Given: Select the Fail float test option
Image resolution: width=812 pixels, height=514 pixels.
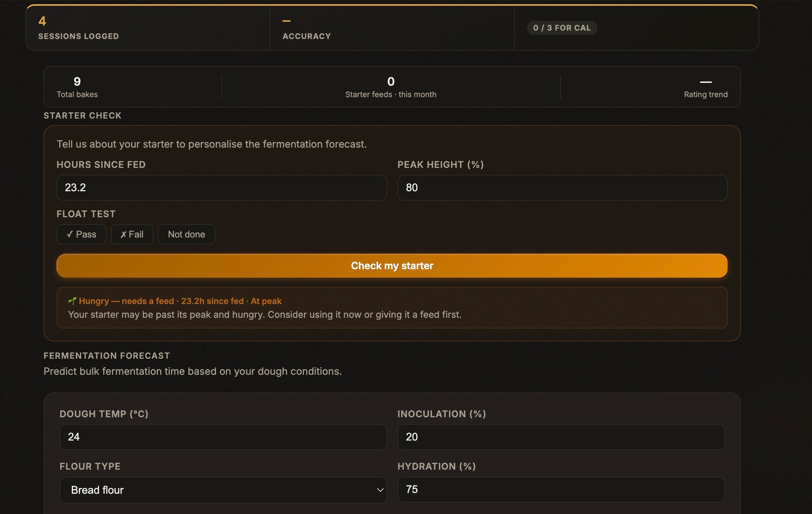Looking at the screenshot, I should pos(132,234).
